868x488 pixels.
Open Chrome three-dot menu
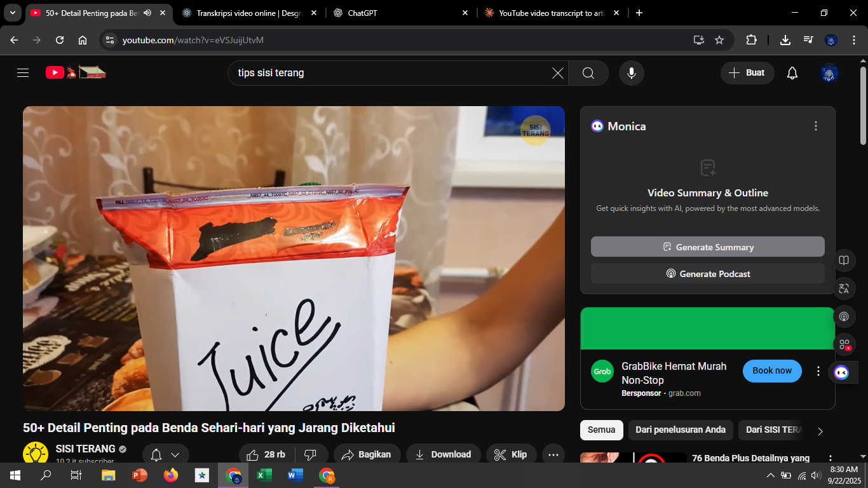(853, 40)
